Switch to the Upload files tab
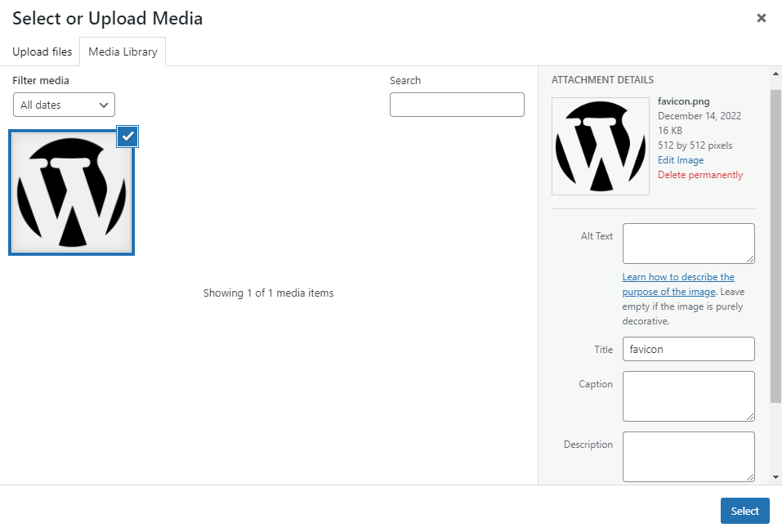782x532 pixels. click(42, 51)
